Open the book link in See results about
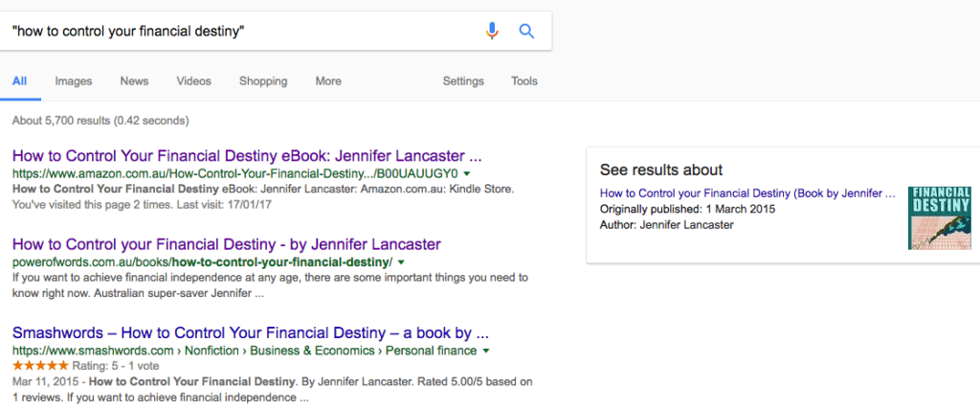This screenshot has width=980, height=410. [749, 194]
